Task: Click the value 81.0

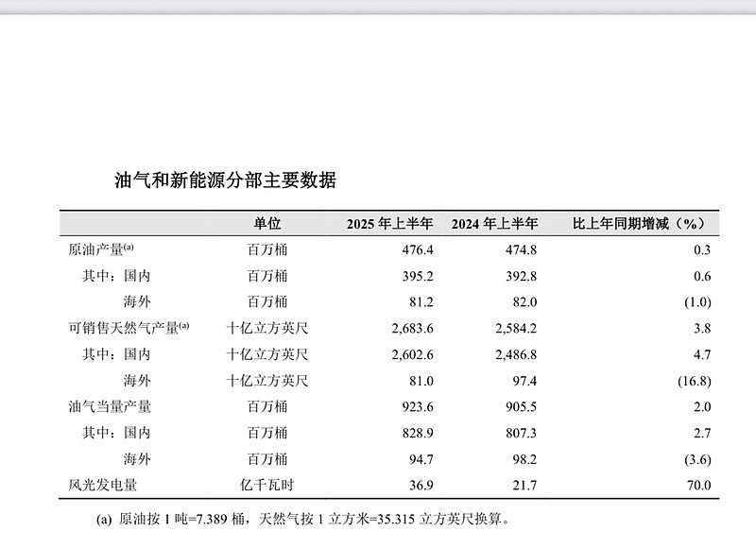Action: click(421, 382)
